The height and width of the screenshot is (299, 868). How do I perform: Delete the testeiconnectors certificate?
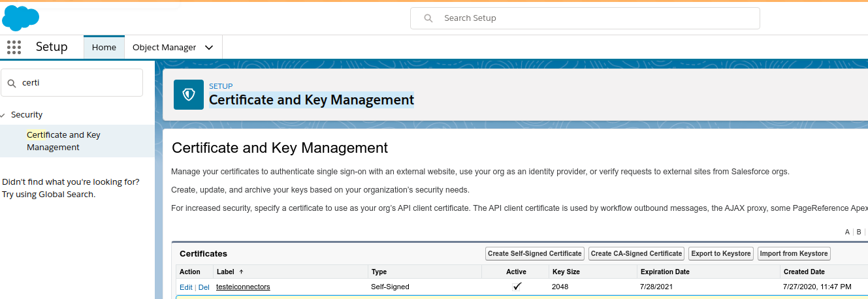click(204, 287)
